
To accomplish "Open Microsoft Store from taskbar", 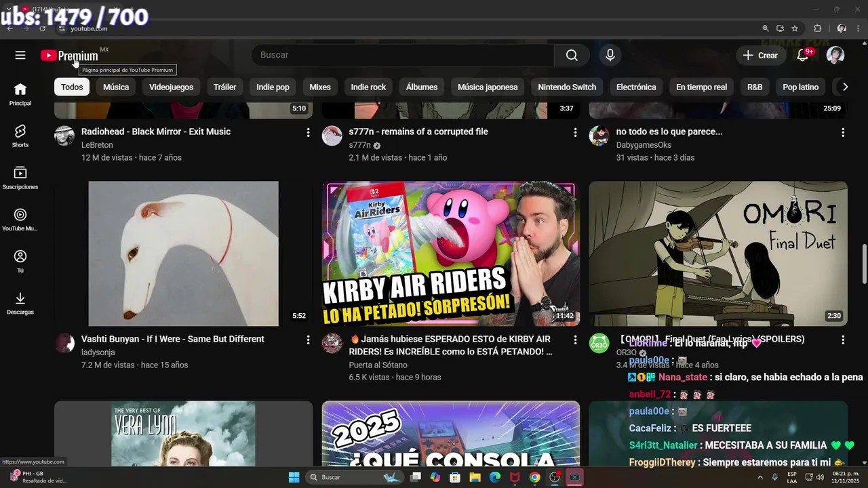I will [455, 477].
